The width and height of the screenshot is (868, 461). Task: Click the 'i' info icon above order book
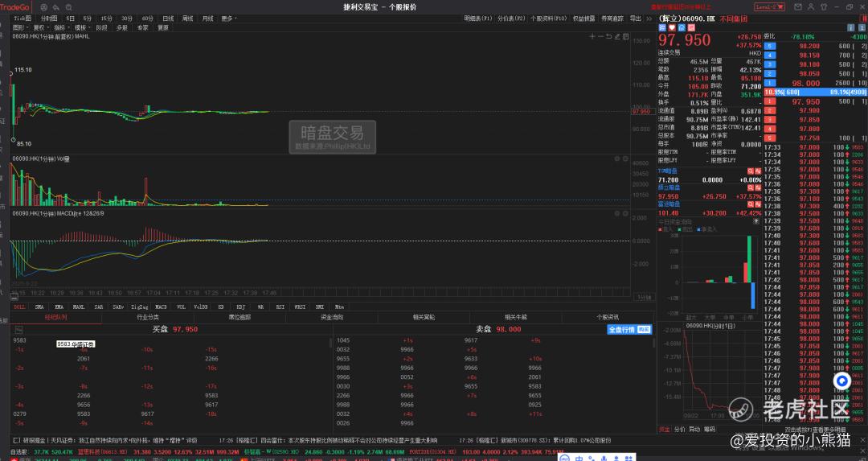click(x=851, y=27)
